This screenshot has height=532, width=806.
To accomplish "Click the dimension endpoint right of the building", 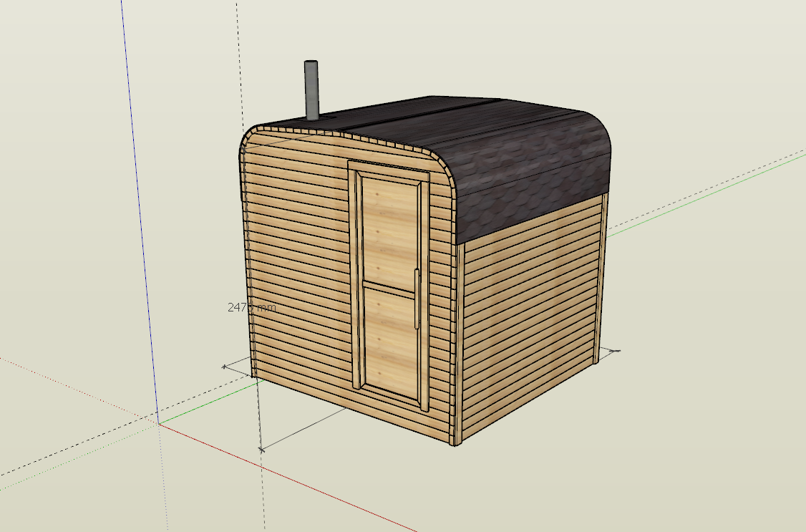I will point(617,351).
